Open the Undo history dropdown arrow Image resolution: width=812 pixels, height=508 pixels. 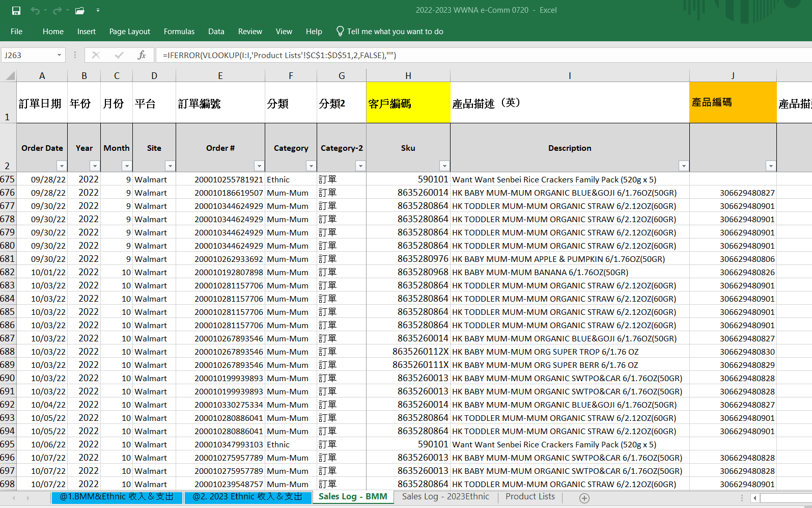[x=45, y=10]
